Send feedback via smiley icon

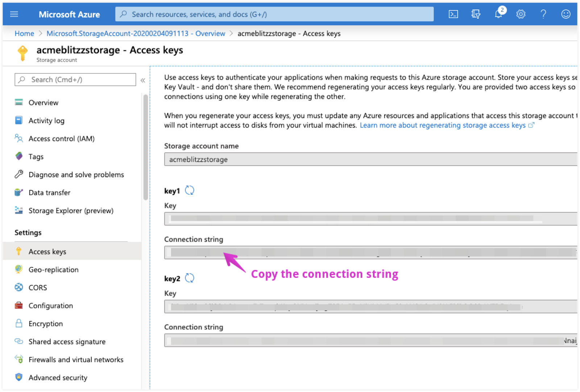click(565, 14)
